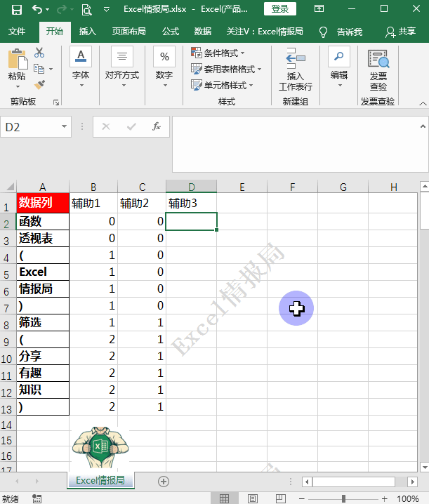Click 插入工作表行 insert row icon
The image size is (429, 504).
click(x=296, y=69)
